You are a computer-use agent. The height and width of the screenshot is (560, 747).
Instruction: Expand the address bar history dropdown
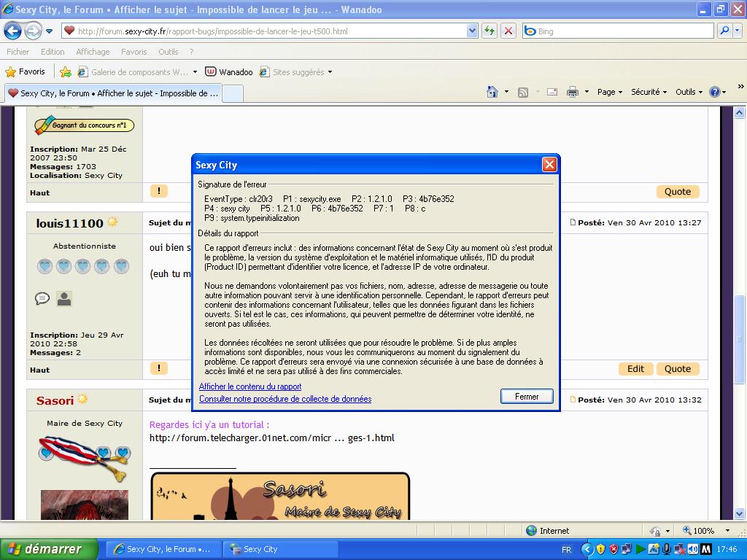[x=472, y=31]
